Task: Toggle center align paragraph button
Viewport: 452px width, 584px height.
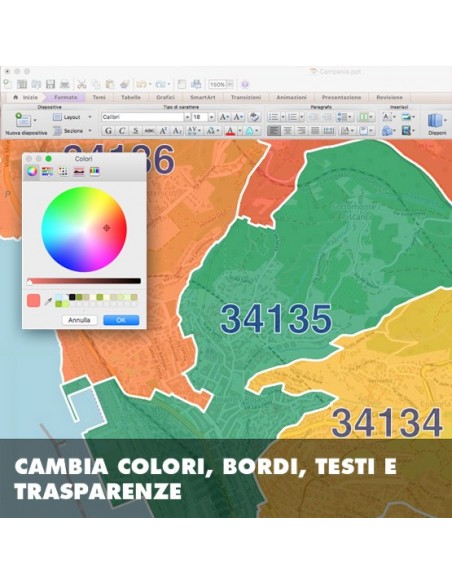Action: coord(287,131)
